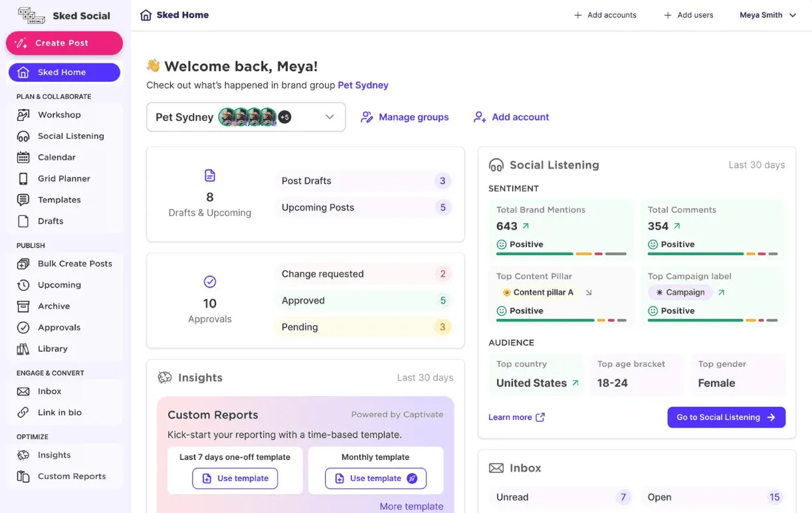Open the Pet Sydney brand group dropdown
Screen dimensions: 812x513
tap(246, 117)
